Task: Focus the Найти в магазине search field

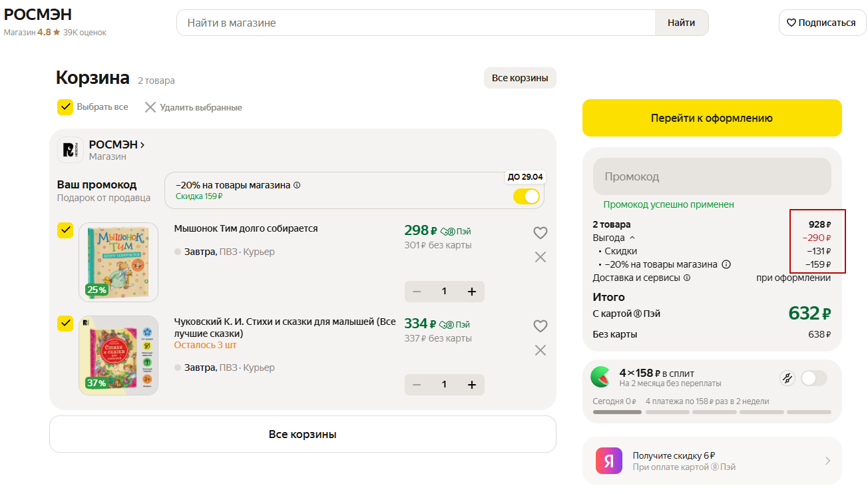Action: point(416,23)
